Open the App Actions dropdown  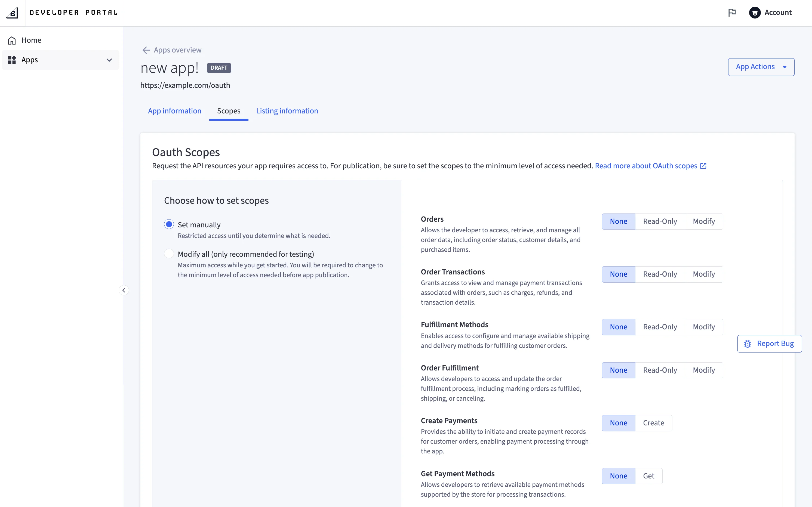761,67
